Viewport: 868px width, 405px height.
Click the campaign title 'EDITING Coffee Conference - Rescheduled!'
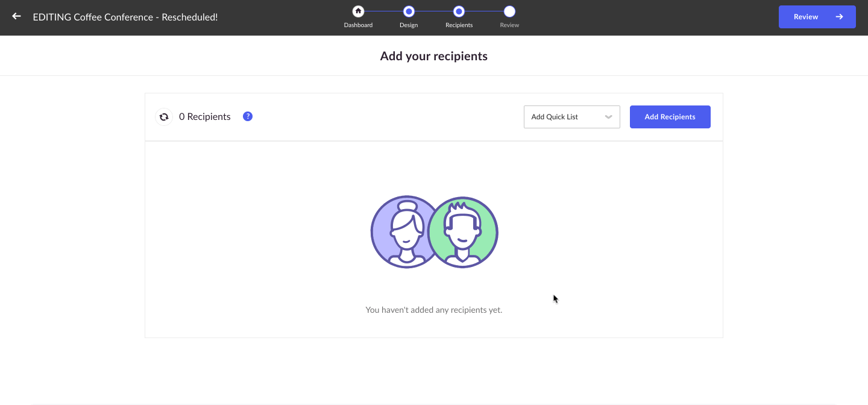pos(125,17)
